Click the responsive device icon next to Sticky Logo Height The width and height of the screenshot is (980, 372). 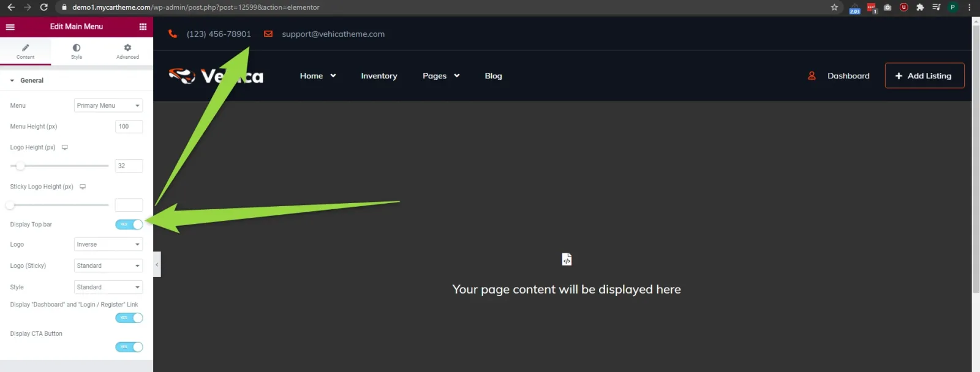(83, 187)
